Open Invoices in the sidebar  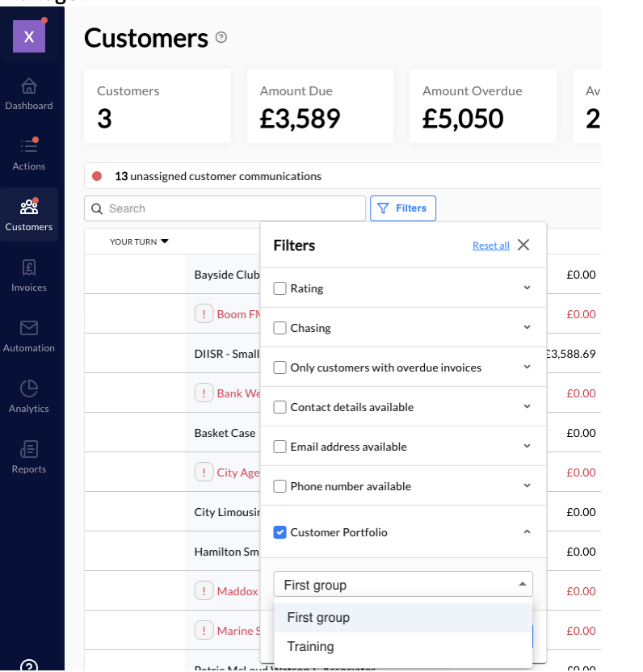(x=29, y=275)
